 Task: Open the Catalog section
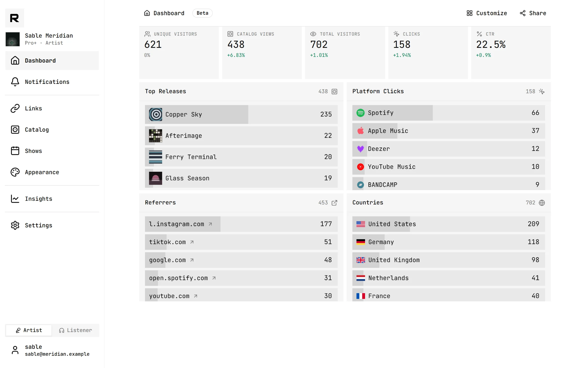pyautogui.click(x=52, y=130)
